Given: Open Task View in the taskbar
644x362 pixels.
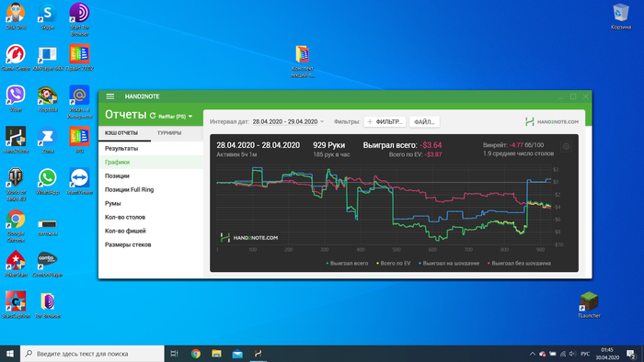Looking at the screenshot, I should click(x=174, y=354).
